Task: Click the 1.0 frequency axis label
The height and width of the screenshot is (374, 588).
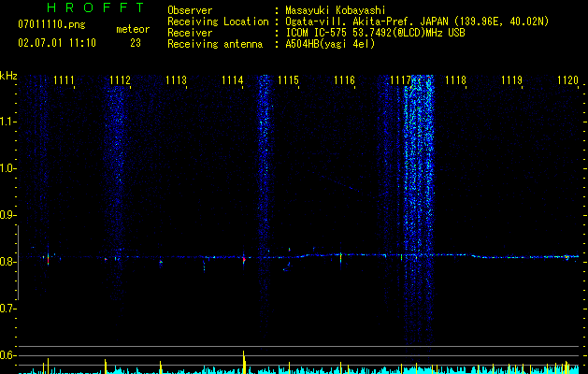Action: coord(7,168)
